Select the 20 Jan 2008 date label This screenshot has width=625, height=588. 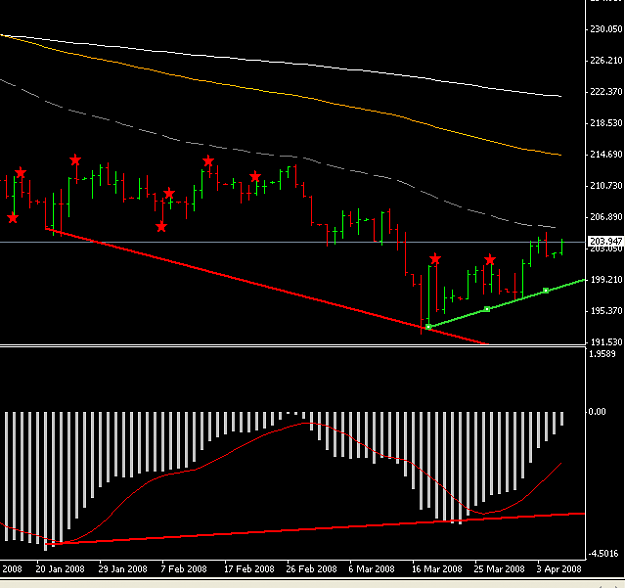[x=60, y=569]
